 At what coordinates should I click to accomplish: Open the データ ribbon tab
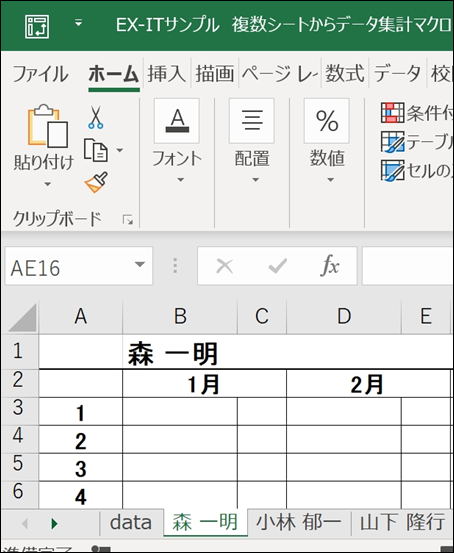pos(397,74)
